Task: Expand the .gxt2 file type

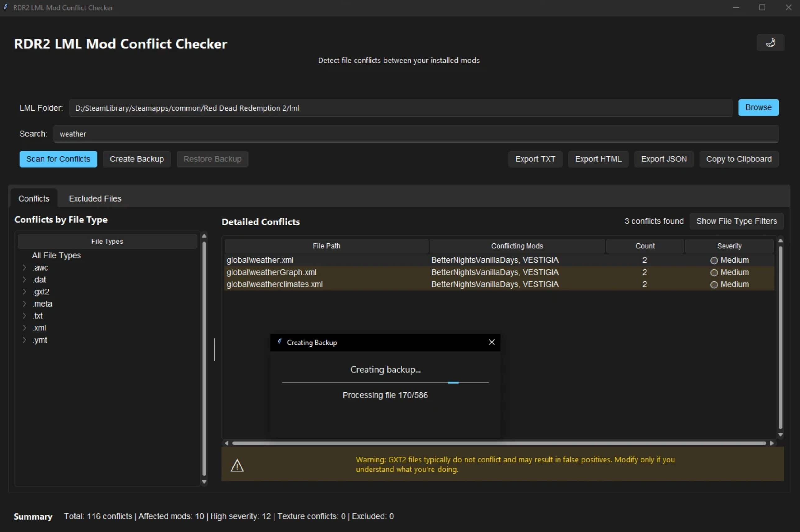Action: pyautogui.click(x=24, y=291)
